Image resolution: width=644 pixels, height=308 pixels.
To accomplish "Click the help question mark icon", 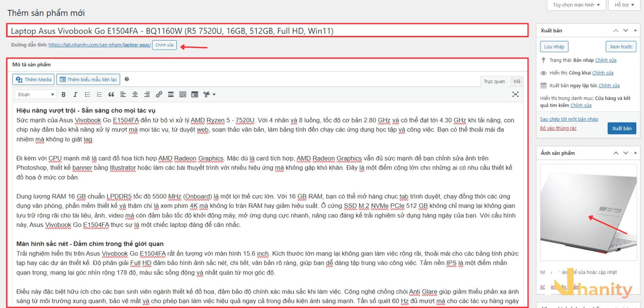I will pos(127,79).
